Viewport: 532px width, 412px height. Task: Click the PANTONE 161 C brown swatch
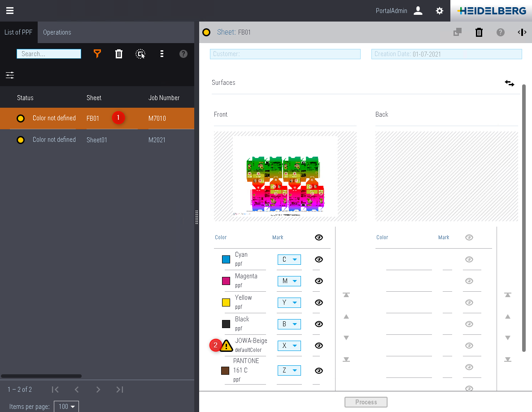226,371
